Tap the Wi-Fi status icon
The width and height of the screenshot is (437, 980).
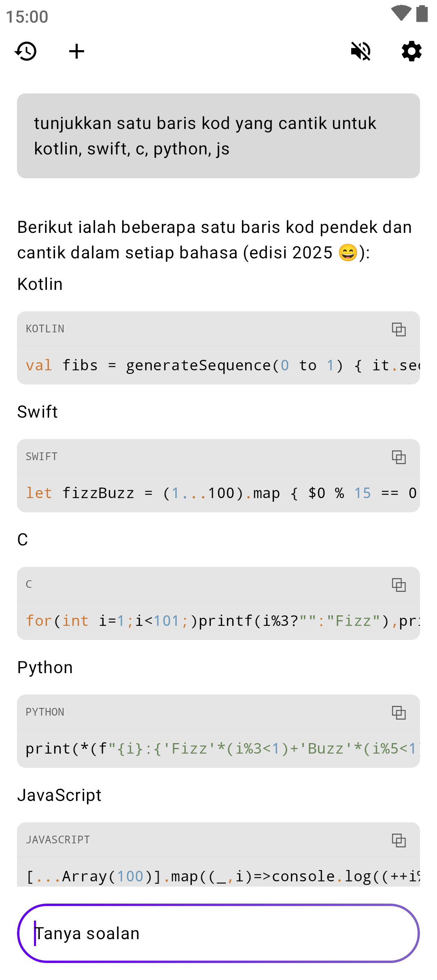pyautogui.click(x=401, y=13)
